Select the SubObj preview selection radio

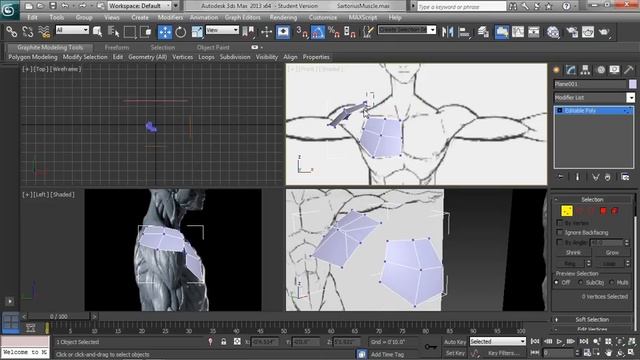[581, 282]
